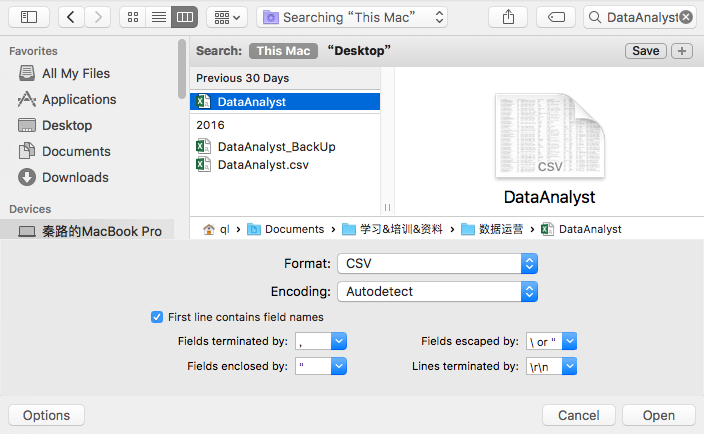
Task: Select the This Mac search scope
Action: (x=283, y=51)
